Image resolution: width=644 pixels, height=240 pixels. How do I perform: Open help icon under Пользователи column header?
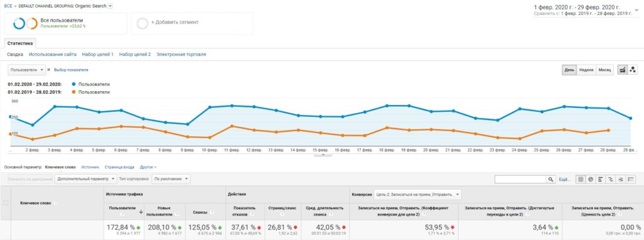122,214
